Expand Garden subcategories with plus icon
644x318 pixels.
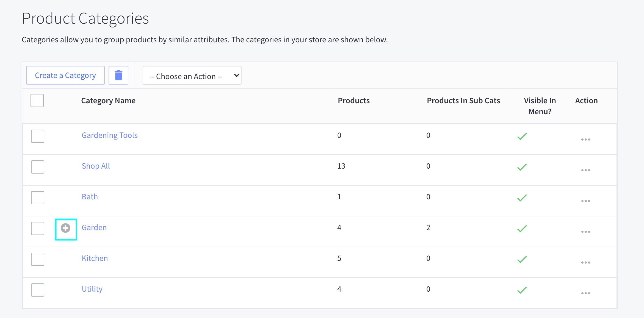[x=65, y=228]
